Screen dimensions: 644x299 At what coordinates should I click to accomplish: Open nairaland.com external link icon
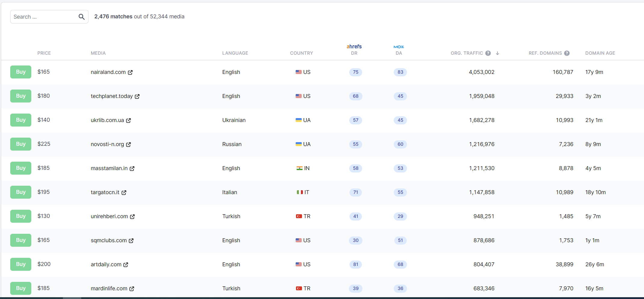tap(130, 72)
